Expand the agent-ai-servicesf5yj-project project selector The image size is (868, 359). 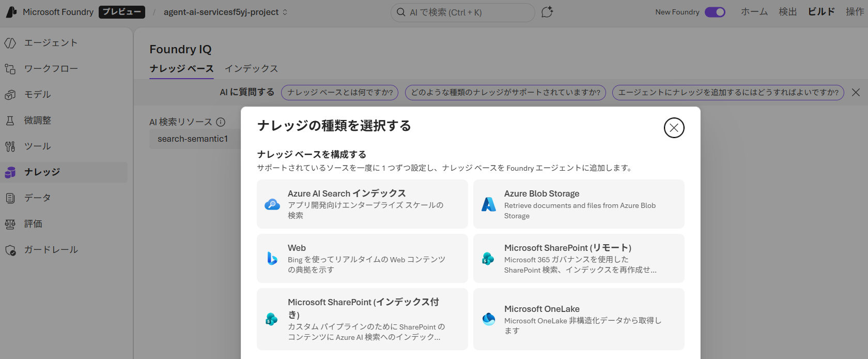click(226, 12)
